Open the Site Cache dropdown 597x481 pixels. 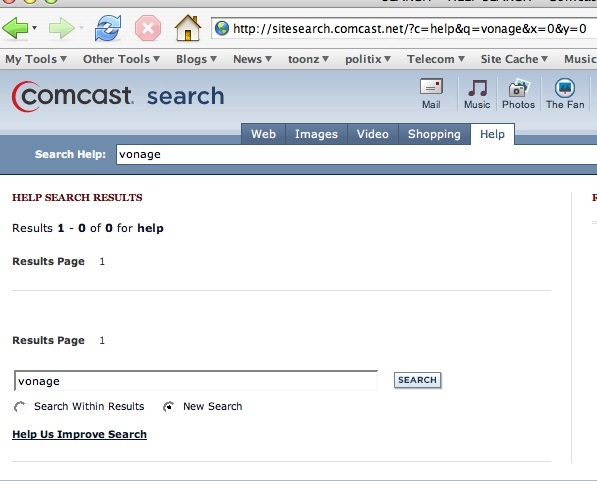coord(514,59)
